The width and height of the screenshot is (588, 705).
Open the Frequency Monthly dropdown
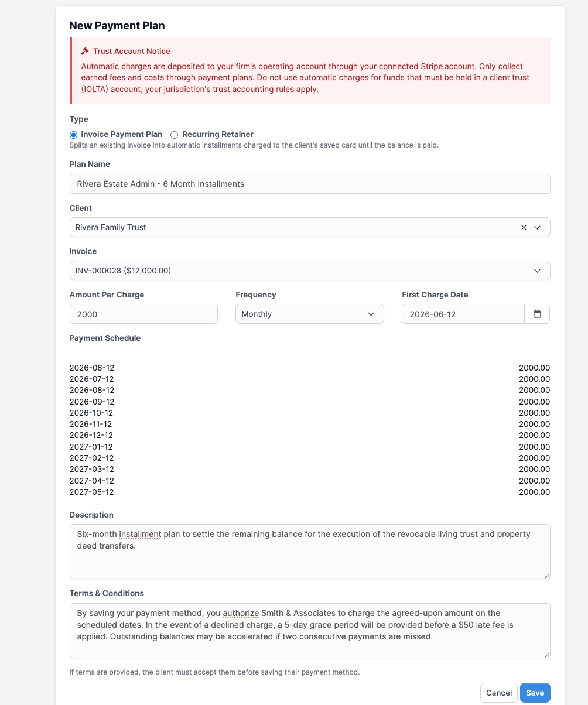pyautogui.click(x=310, y=314)
